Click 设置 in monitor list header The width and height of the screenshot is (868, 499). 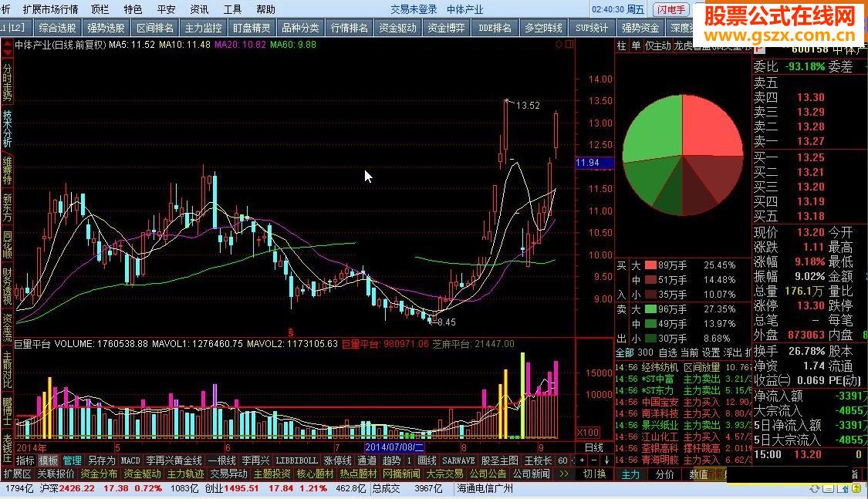click(711, 352)
